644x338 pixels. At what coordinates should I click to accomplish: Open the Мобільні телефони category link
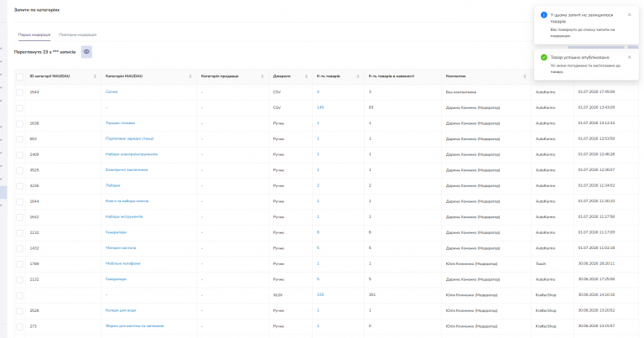tap(122, 263)
